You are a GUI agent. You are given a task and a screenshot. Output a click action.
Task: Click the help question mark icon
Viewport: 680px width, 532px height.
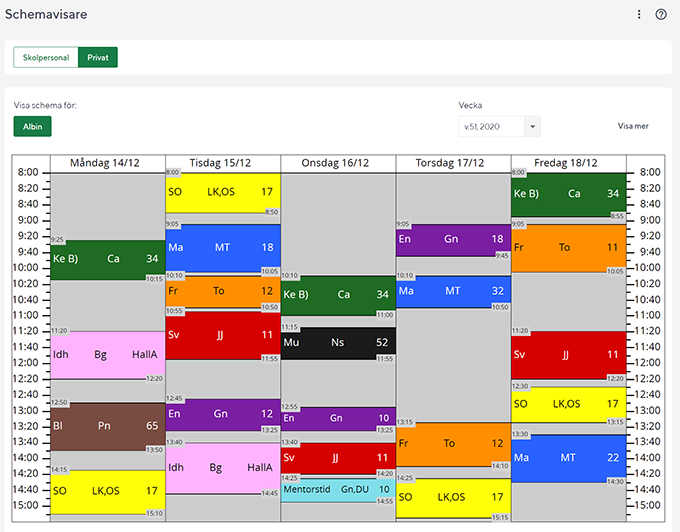661,14
